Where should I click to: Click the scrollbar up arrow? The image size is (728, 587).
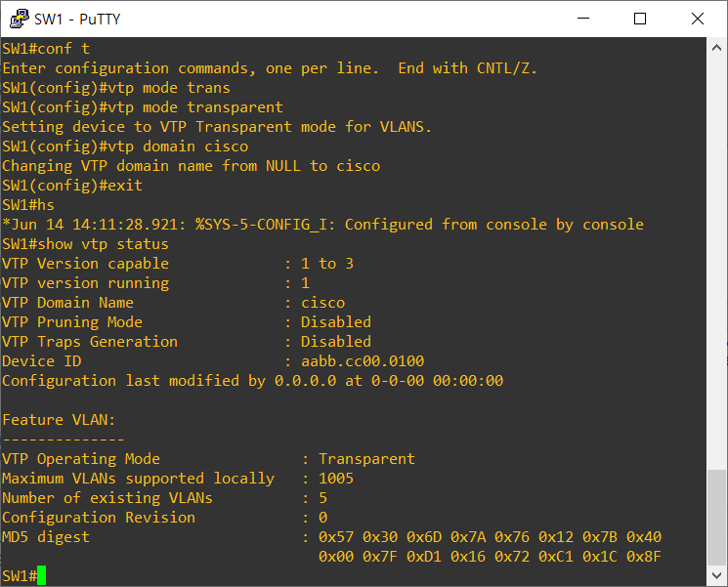tap(716, 47)
